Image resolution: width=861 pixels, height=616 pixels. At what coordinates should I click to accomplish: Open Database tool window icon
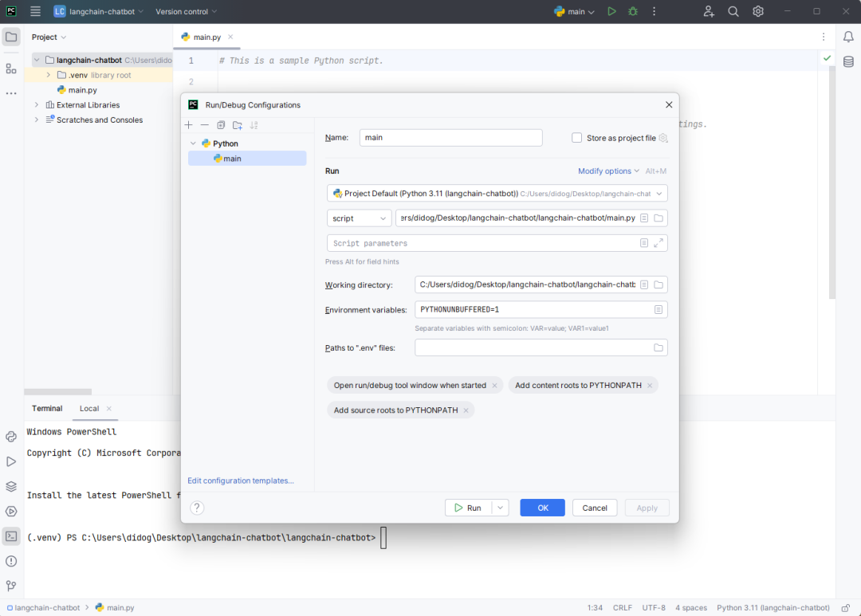click(848, 61)
